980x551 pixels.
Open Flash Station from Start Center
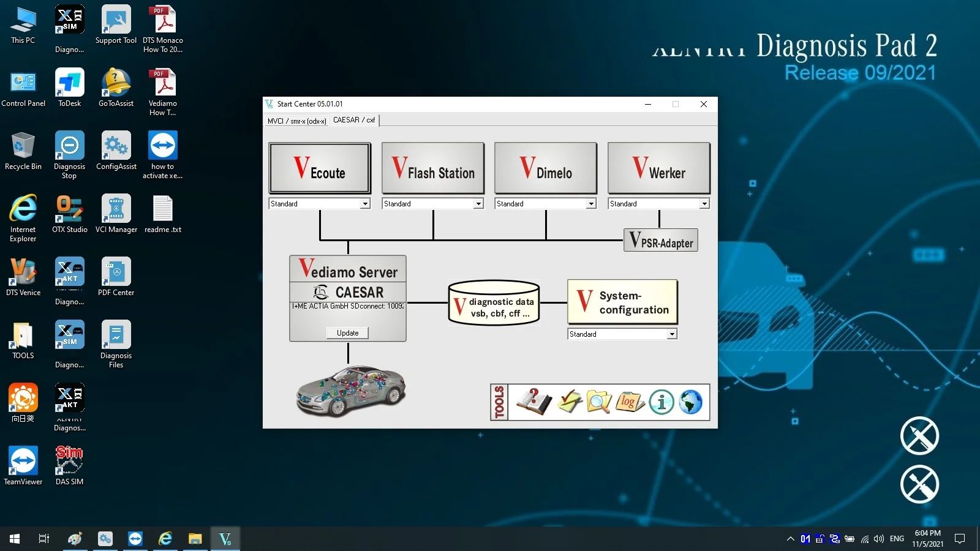click(x=433, y=168)
